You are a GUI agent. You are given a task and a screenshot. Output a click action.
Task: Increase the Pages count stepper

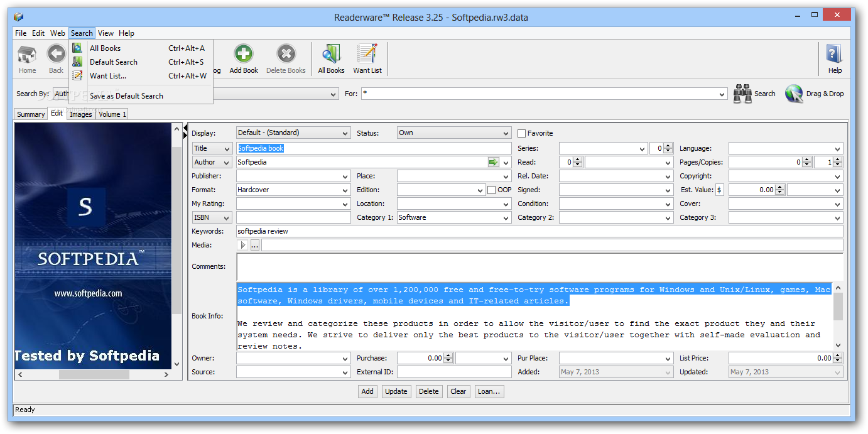806,160
